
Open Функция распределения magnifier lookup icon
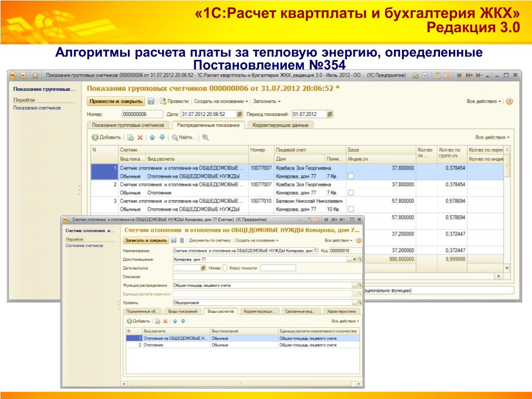(x=360, y=285)
